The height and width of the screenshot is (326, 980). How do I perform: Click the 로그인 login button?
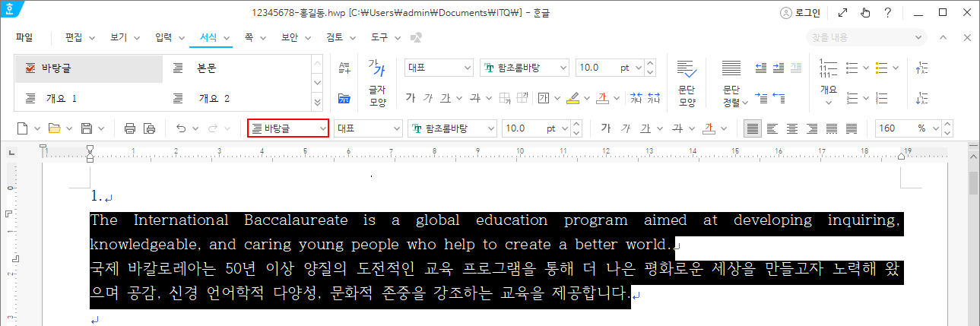pos(801,12)
